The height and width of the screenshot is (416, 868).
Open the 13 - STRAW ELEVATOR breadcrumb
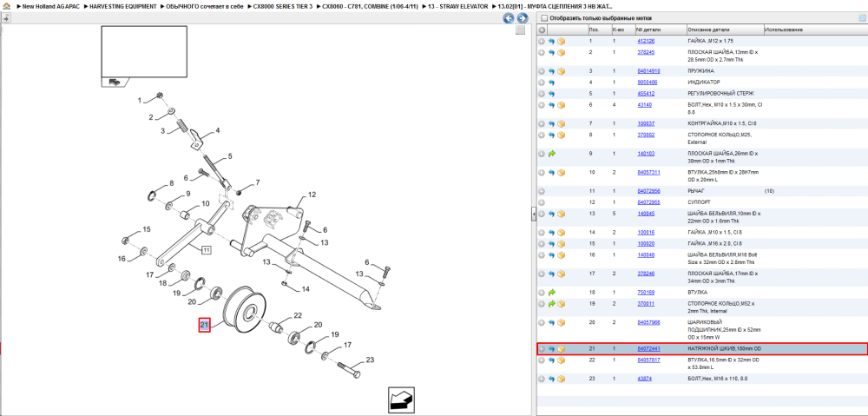pyautogui.click(x=457, y=6)
